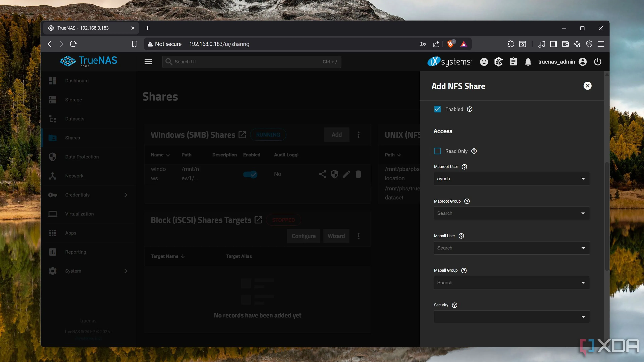Open the Jobs clipboard icon
This screenshot has width=644, height=362.
click(513, 62)
